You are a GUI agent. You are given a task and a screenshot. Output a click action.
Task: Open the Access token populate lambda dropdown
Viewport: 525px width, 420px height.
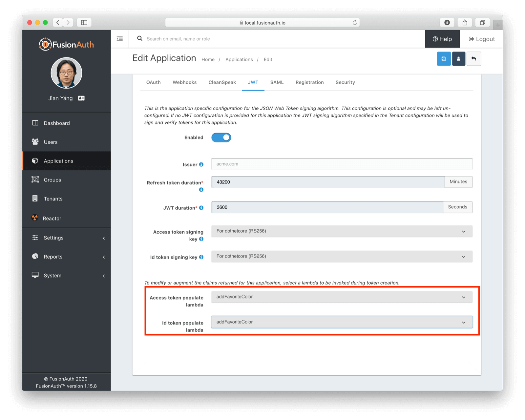(x=342, y=297)
